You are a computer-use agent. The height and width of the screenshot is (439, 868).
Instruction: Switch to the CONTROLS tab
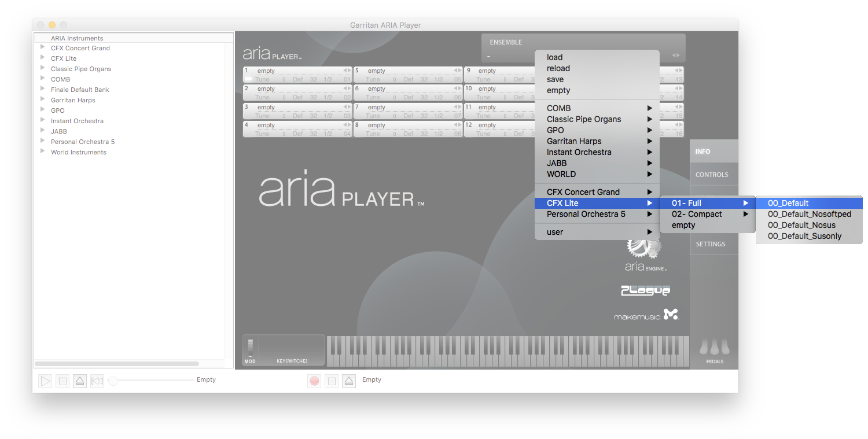(714, 175)
